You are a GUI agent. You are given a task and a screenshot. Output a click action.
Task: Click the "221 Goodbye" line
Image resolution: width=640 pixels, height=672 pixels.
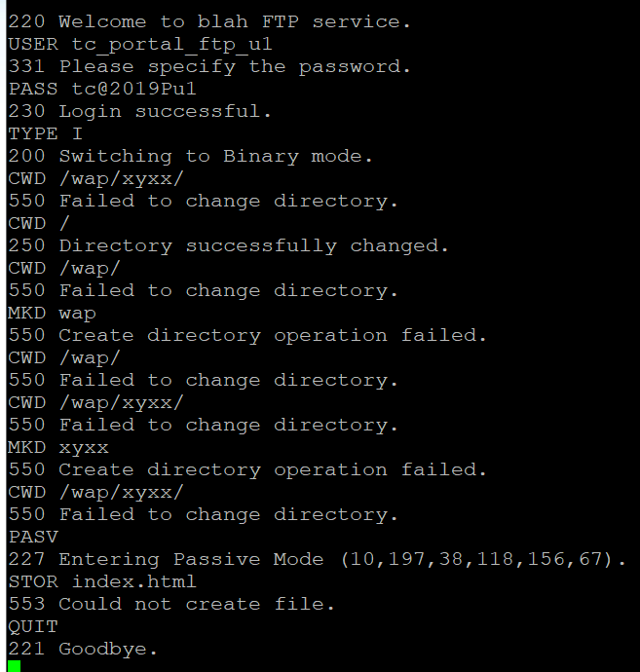point(83,649)
